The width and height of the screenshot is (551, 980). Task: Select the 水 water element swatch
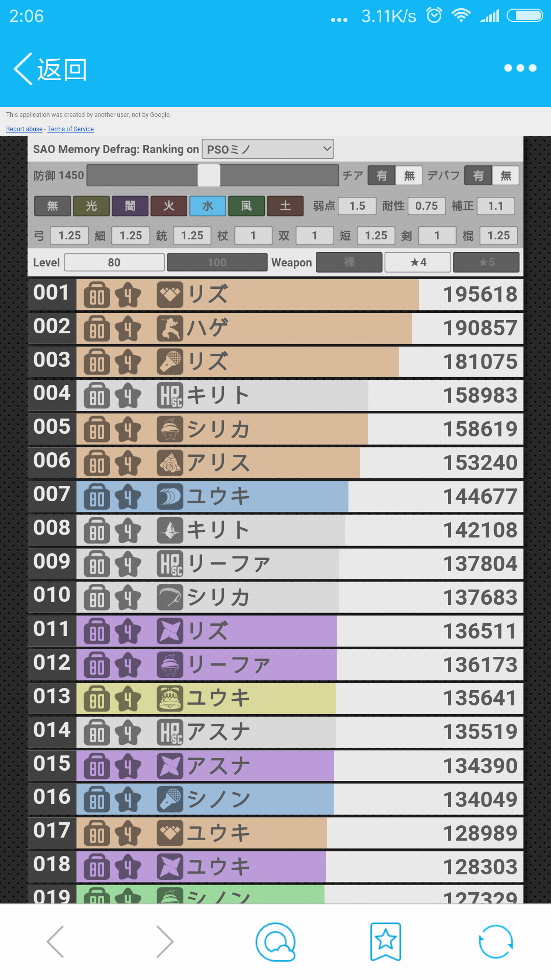coord(208,206)
